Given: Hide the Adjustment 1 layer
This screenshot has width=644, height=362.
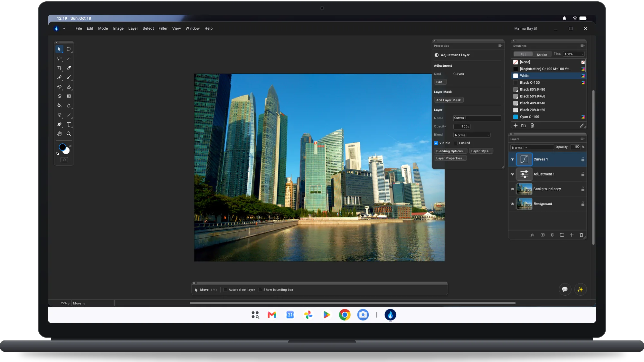Looking at the screenshot, I should (512, 174).
